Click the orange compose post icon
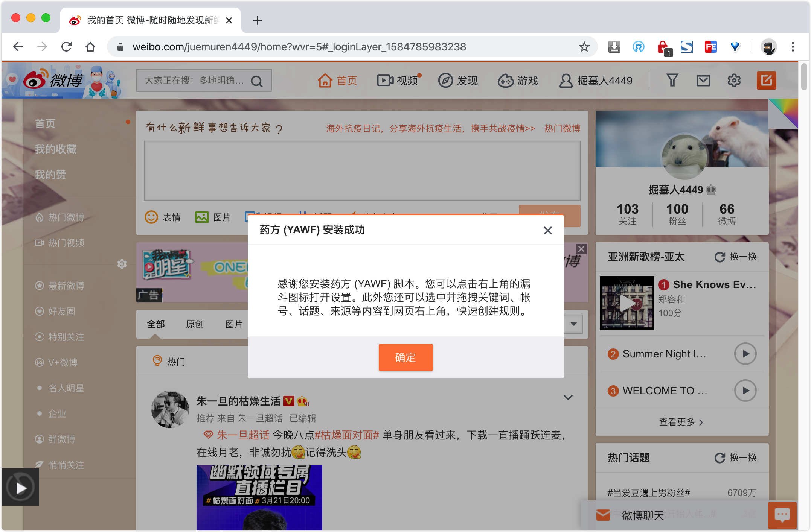 (x=766, y=80)
